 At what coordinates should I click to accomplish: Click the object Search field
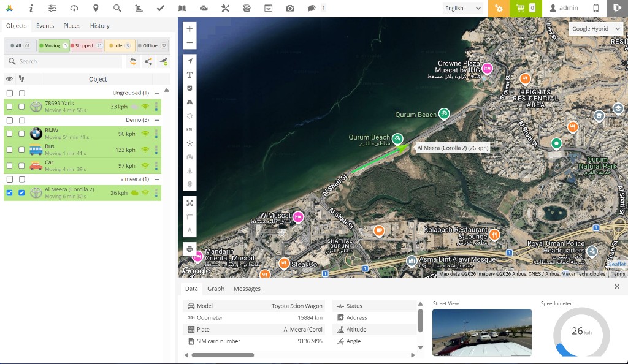tap(64, 61)
